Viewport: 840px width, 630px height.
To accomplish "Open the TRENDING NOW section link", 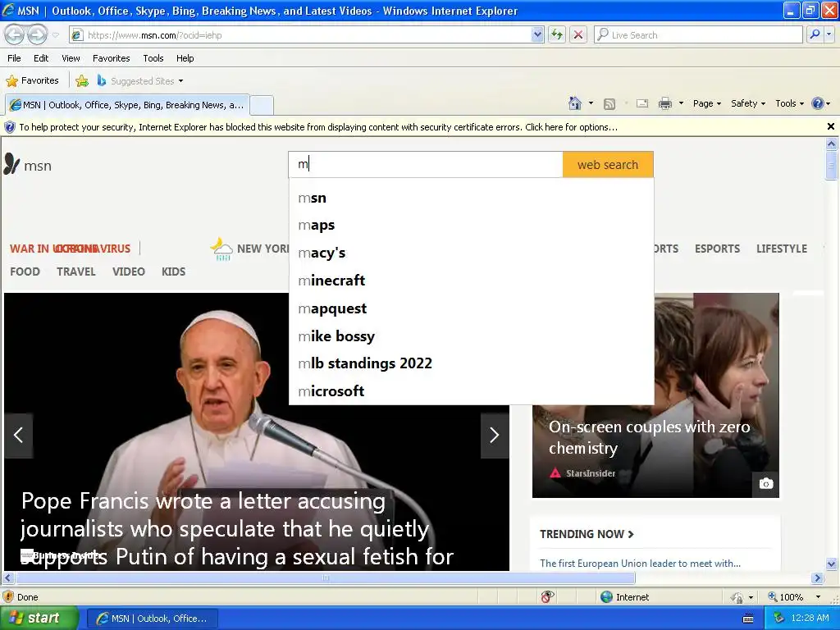I will coord(587,534).
